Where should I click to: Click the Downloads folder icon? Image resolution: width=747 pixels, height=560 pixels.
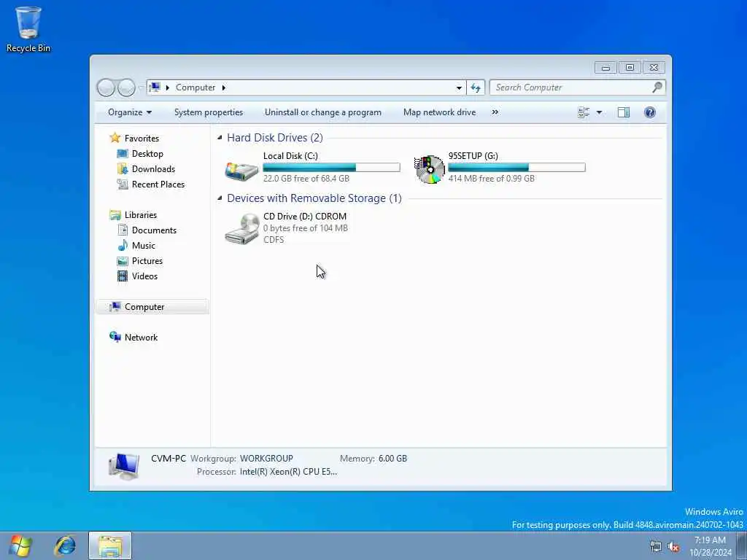[x=123, y=168]
